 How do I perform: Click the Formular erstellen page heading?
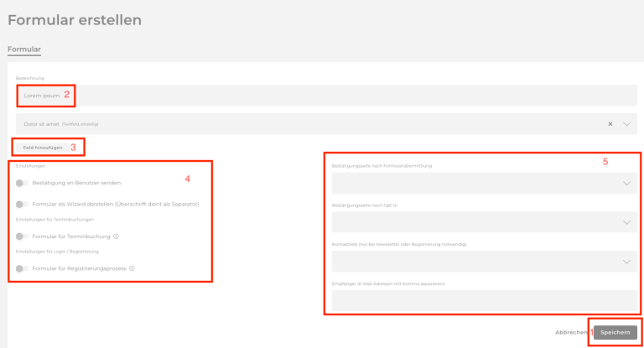74,19
